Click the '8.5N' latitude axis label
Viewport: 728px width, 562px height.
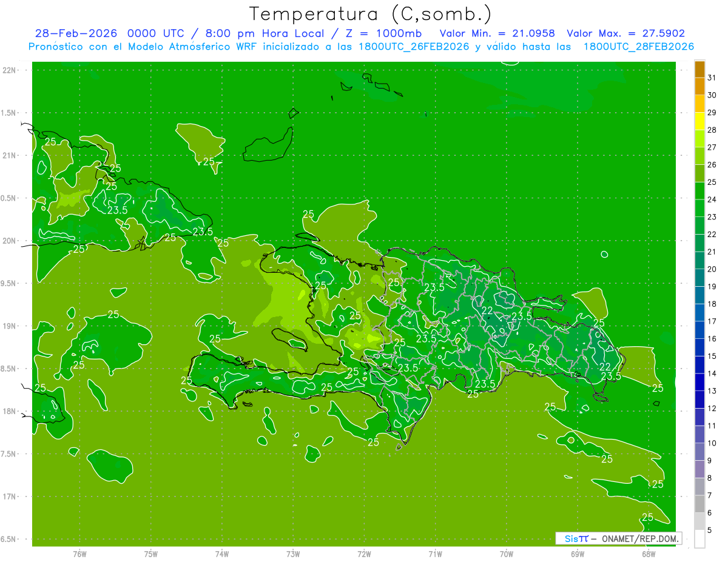9,369
